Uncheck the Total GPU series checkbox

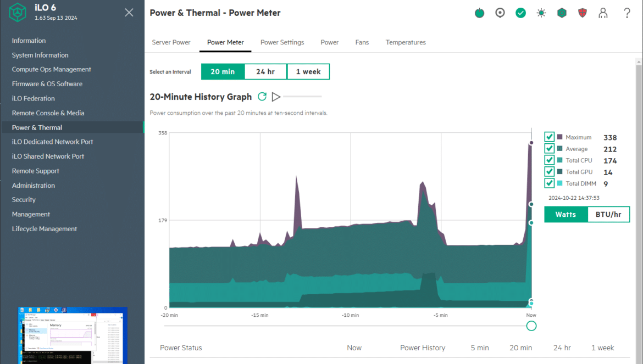click(549, 171)
